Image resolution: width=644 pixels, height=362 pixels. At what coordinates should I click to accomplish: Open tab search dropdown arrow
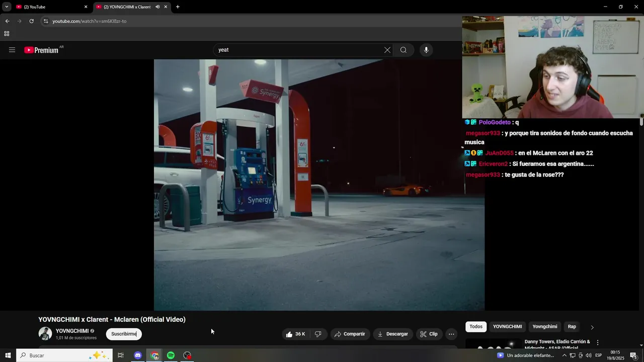[7, 7]
